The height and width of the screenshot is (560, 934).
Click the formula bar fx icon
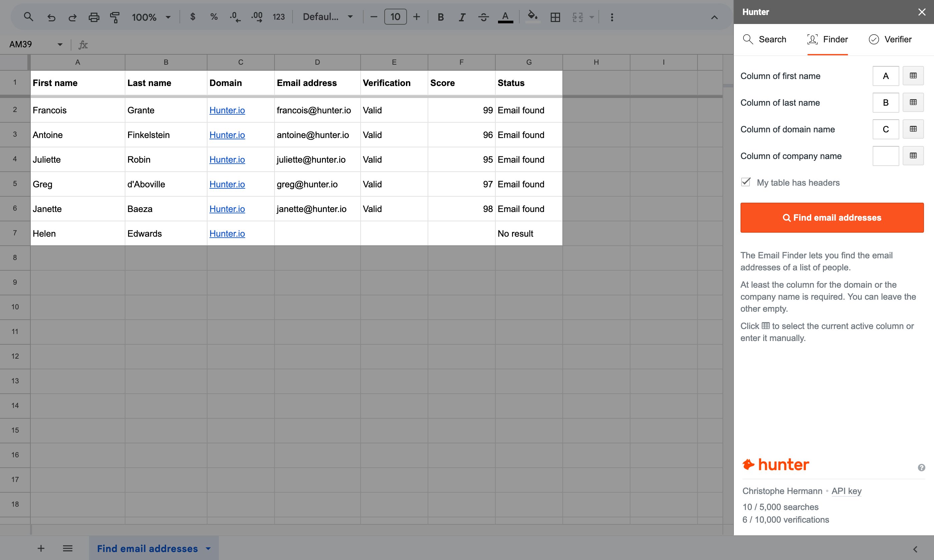(x=83, y=45)
